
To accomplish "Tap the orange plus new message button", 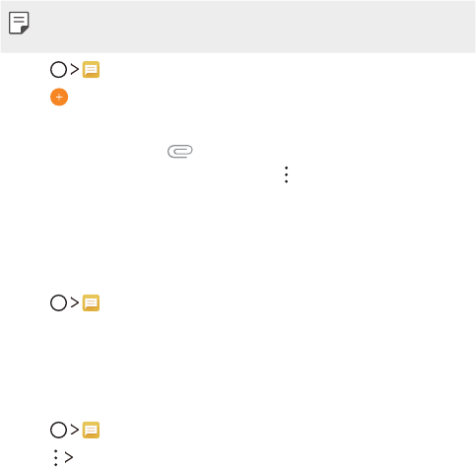I will pyautogui.click(x=59, y=97).
